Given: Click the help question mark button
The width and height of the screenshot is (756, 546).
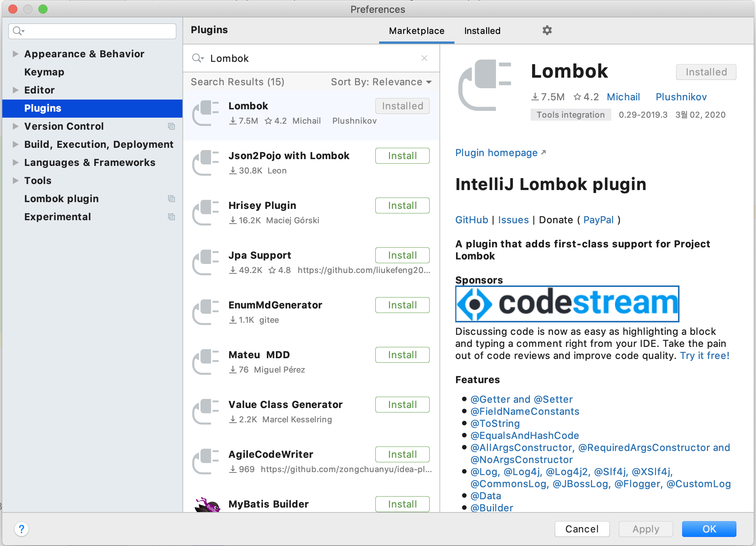Looking at the screenshot, I should pyautogui.click(x=21, y=529).
